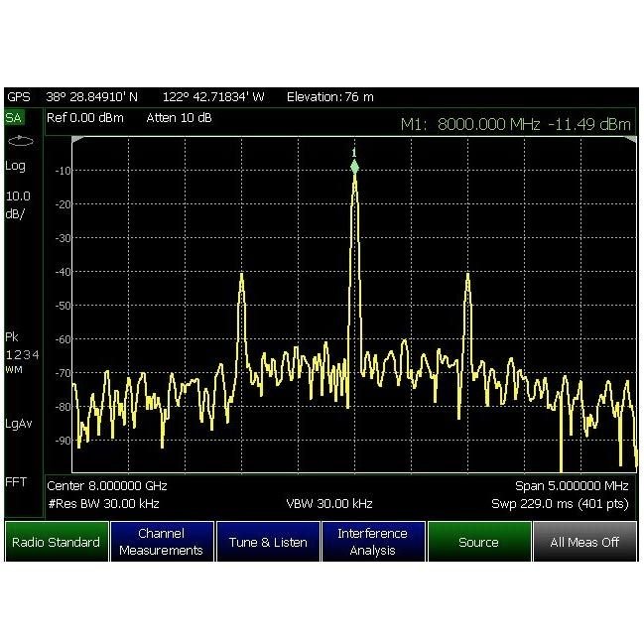Screen dimensions: 644x644
Task: Click the continuous sweep loop icon
Action: coord(20,141)
